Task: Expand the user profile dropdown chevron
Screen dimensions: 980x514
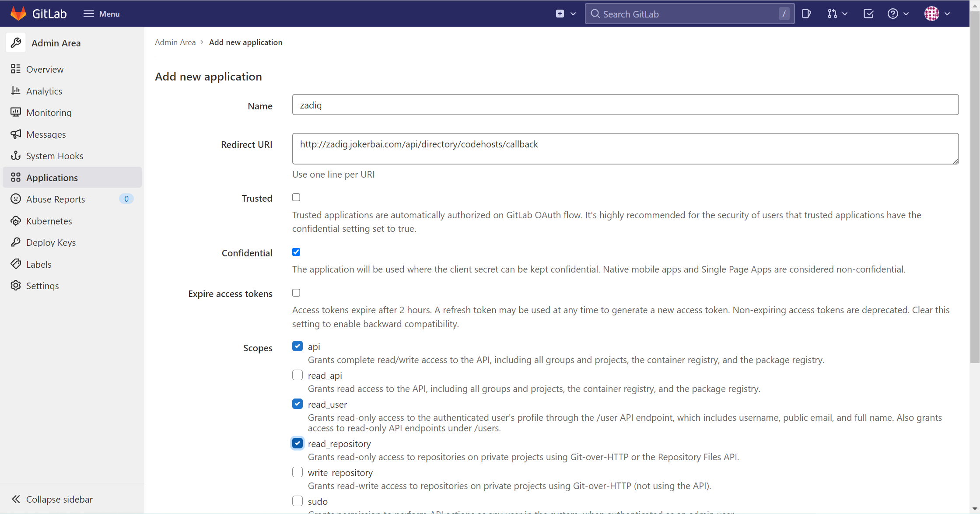Action: pos(947,14)
